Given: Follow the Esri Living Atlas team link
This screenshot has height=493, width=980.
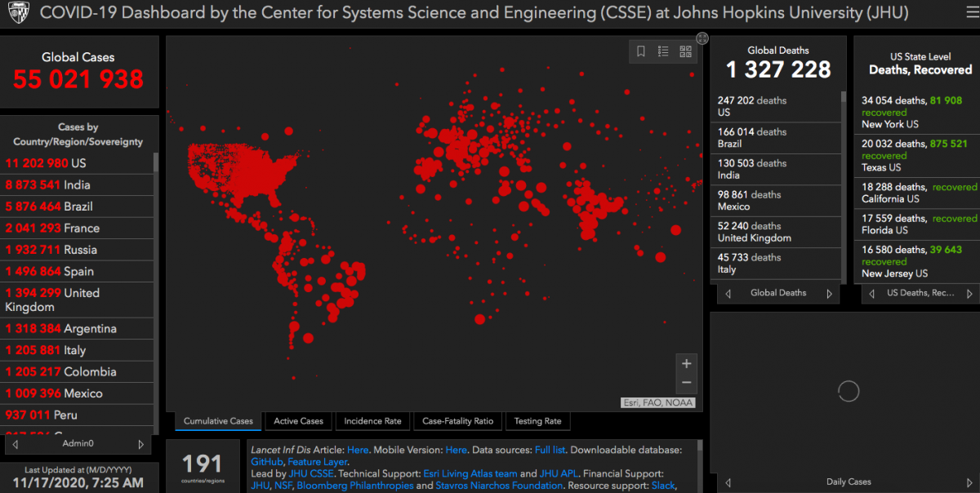Looking at the screenshot, I should click(x=470, y=473).
